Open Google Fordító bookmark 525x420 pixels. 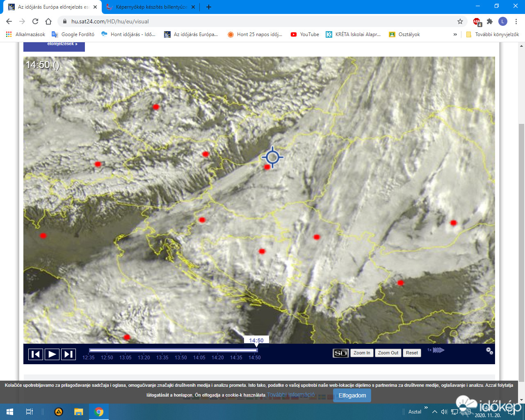click(73, 34)
